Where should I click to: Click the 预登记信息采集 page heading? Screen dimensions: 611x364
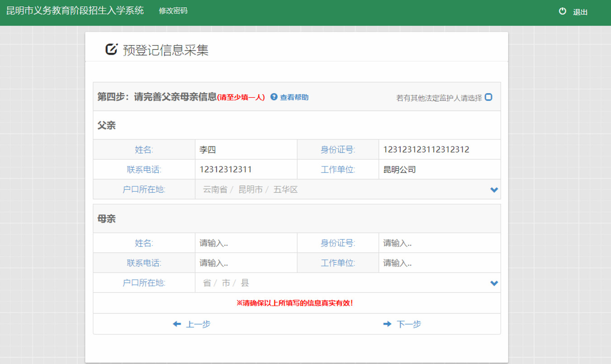(x=166, y=50)
